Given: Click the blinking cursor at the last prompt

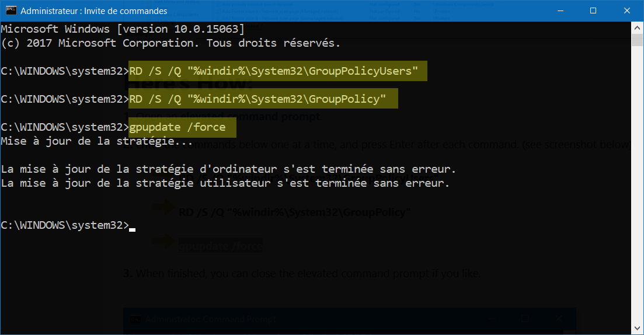Looking at the screenshot, I should (133, 229).
